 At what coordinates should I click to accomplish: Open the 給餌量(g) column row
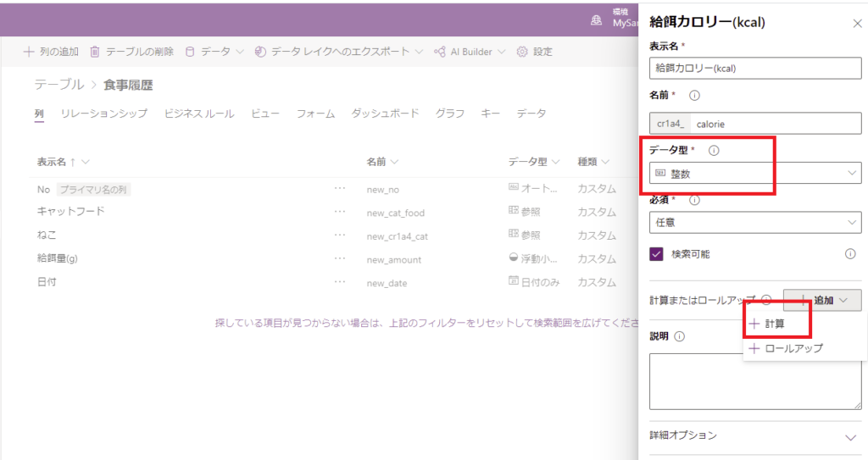[x=57, y=258]
